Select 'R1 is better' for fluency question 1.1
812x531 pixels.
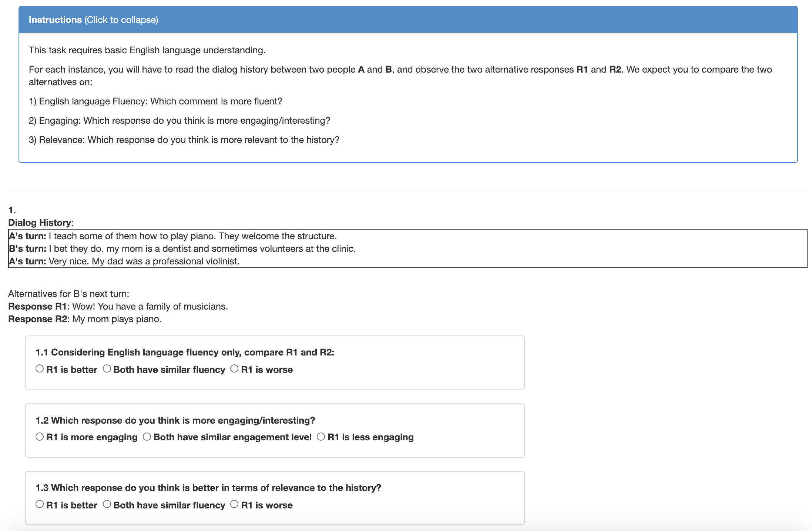(x=40, y=369)
